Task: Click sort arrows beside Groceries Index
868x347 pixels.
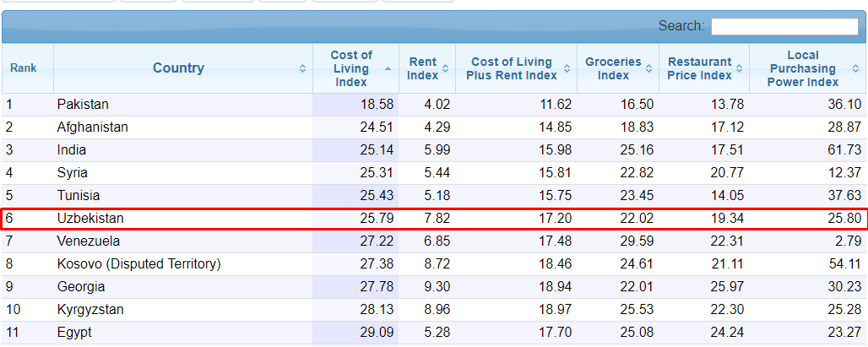Action: pyautogui.click(x=648, y=69)
